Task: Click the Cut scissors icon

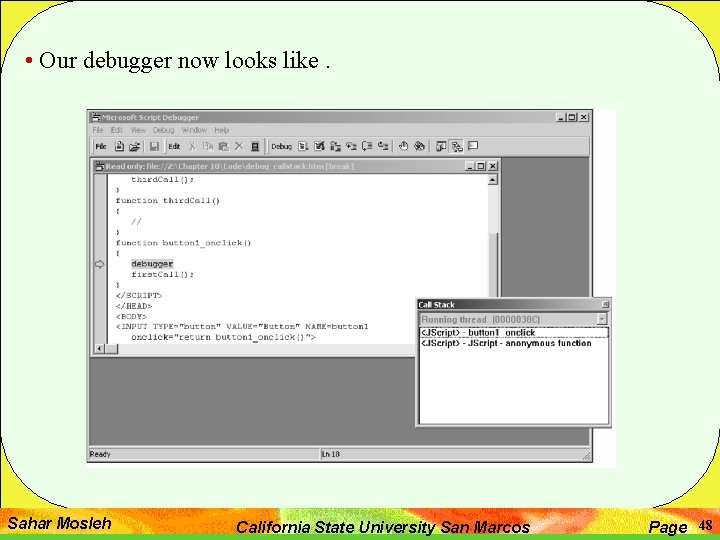Action: 192,146
